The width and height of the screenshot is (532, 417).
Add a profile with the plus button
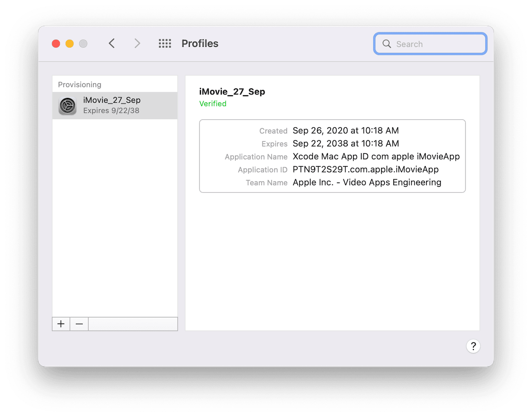click(x=61, y=324)
